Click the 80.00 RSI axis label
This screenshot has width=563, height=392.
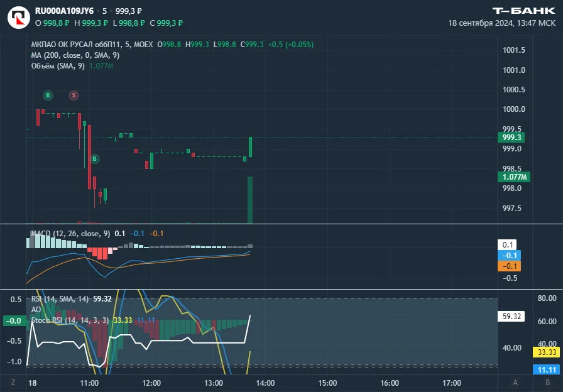[x=547, y=298]
